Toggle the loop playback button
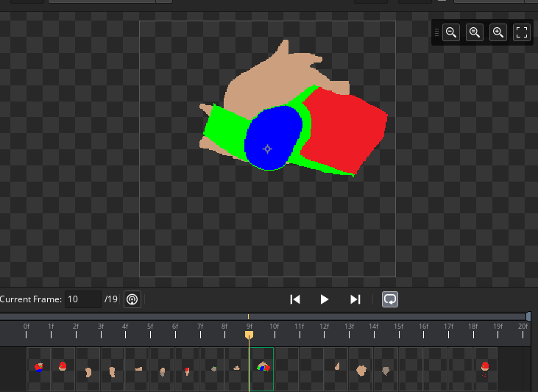538x392 pixels. [x=390, y=299]
